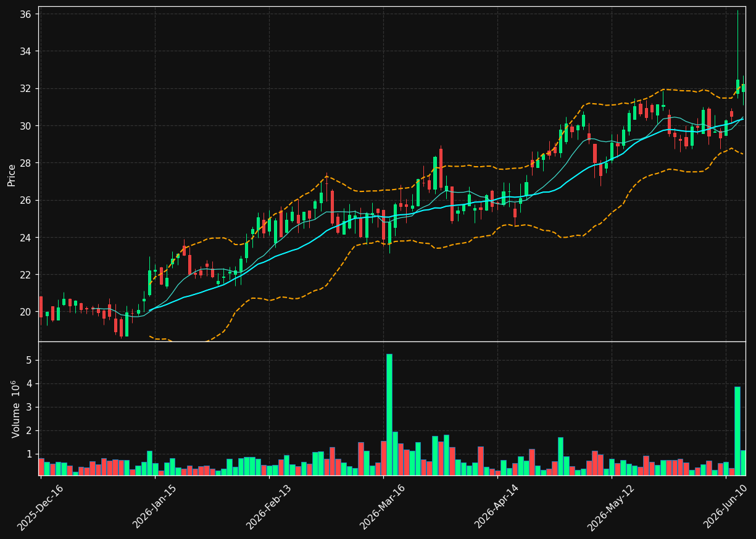Select price axis tick label 20

click(26, 312)
